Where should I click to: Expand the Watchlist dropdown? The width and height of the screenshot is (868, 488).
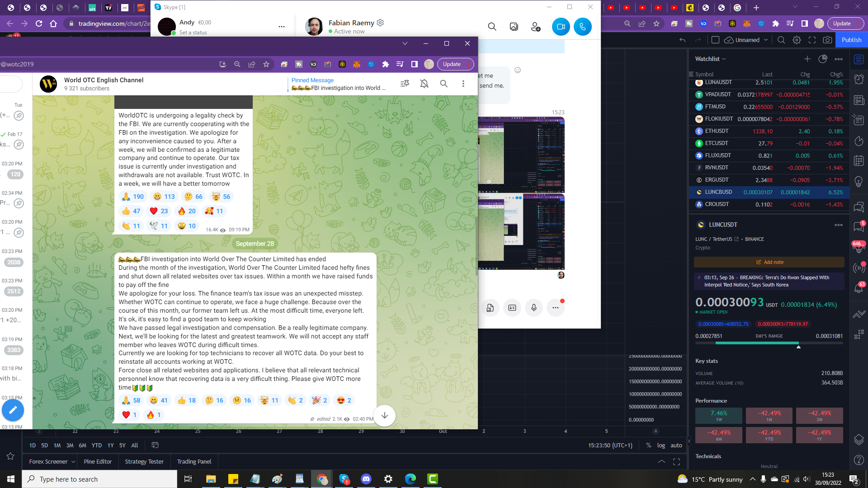point(710,59)
